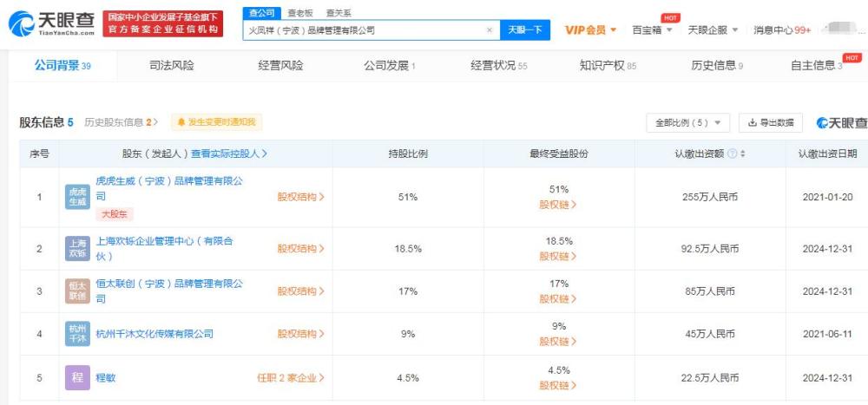Click the help icon beside 认缴出资额
This screenshot has width=868, height=405.
coord(732,154)
